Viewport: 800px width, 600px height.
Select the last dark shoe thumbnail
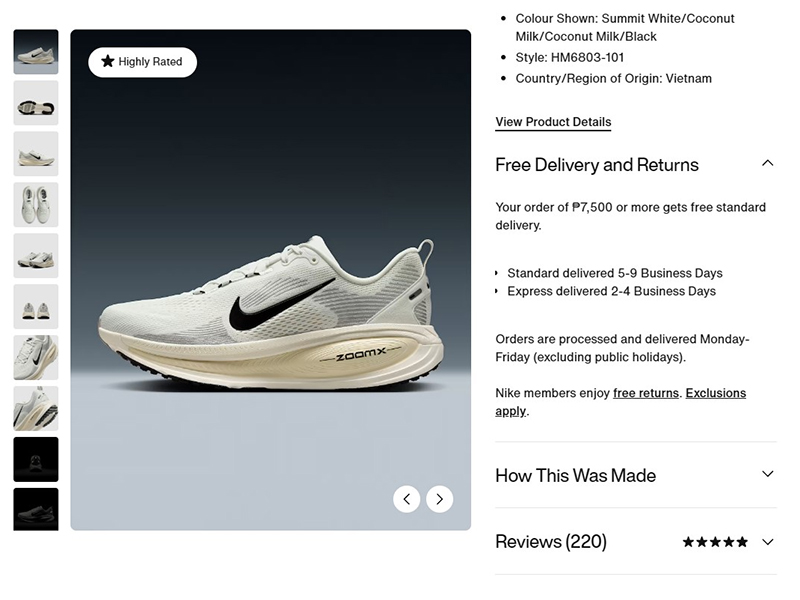pos(36,510)
